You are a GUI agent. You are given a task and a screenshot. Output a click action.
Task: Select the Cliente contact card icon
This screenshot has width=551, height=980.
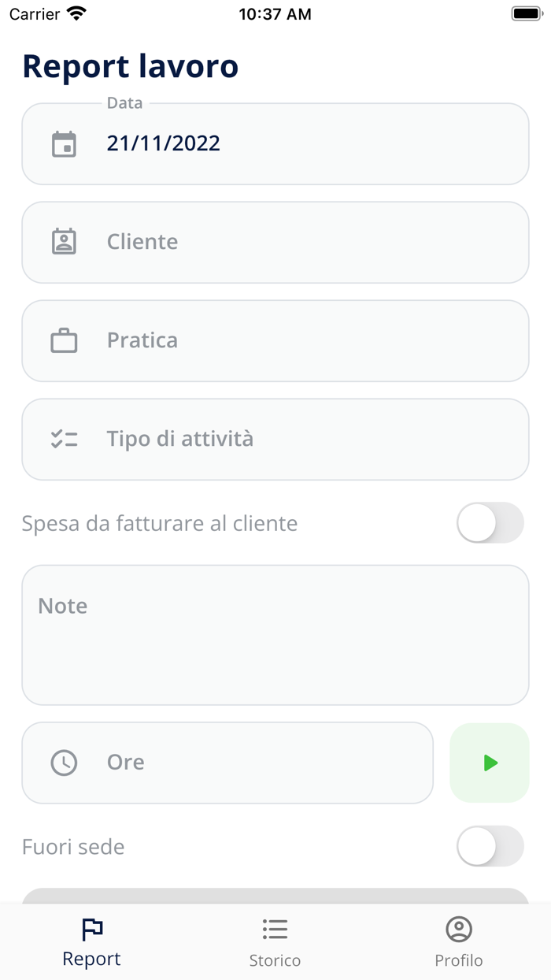(63, 242)
